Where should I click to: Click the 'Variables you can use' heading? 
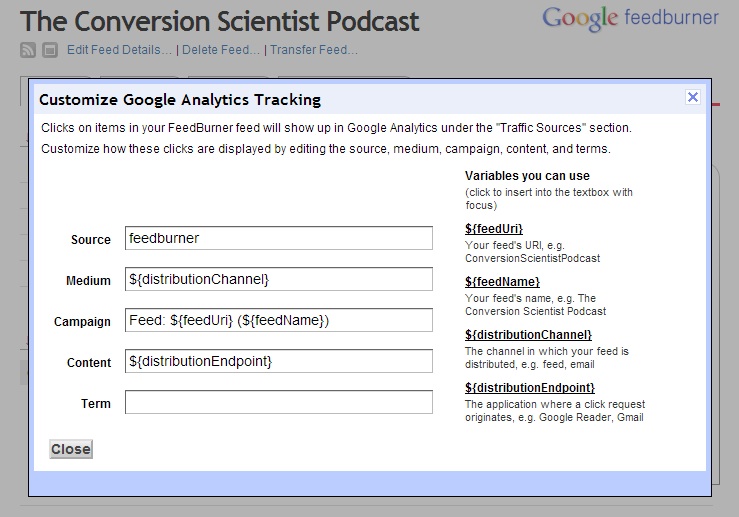pos(527,176)
